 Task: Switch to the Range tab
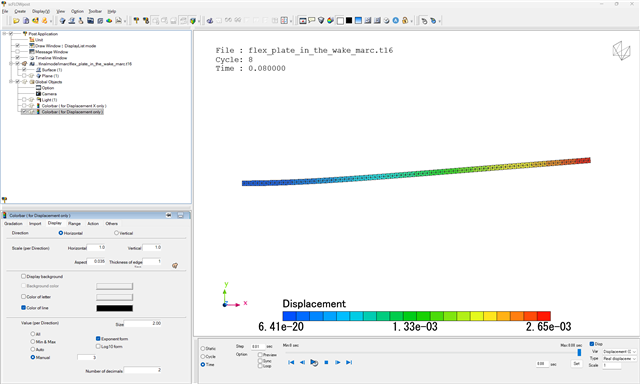[x=74, y=224]
